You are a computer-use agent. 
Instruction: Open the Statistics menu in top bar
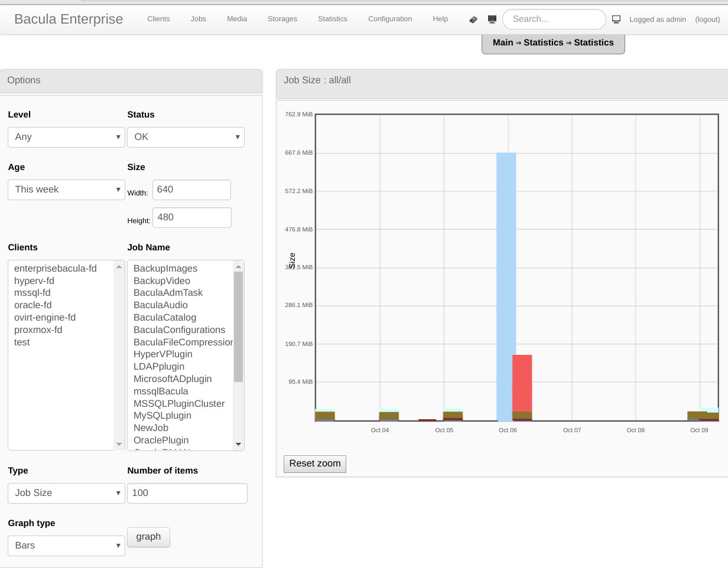click(x=333, y=19)
